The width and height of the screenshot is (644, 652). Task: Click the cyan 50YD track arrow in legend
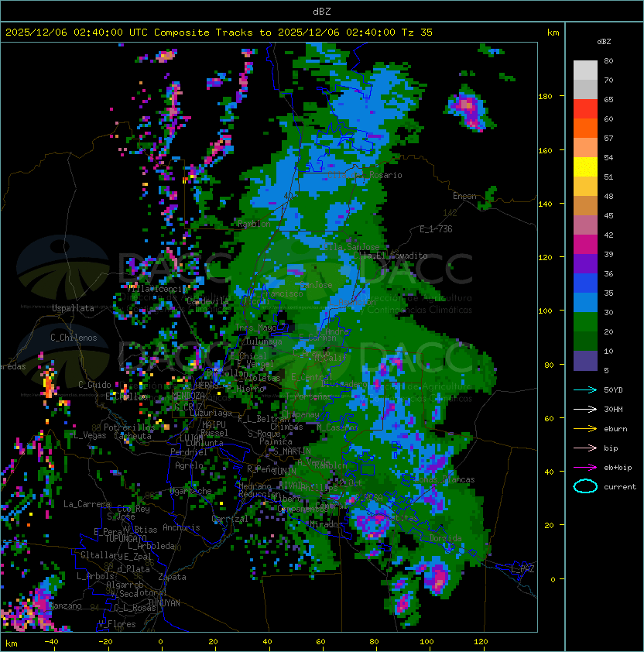(585, 390)
